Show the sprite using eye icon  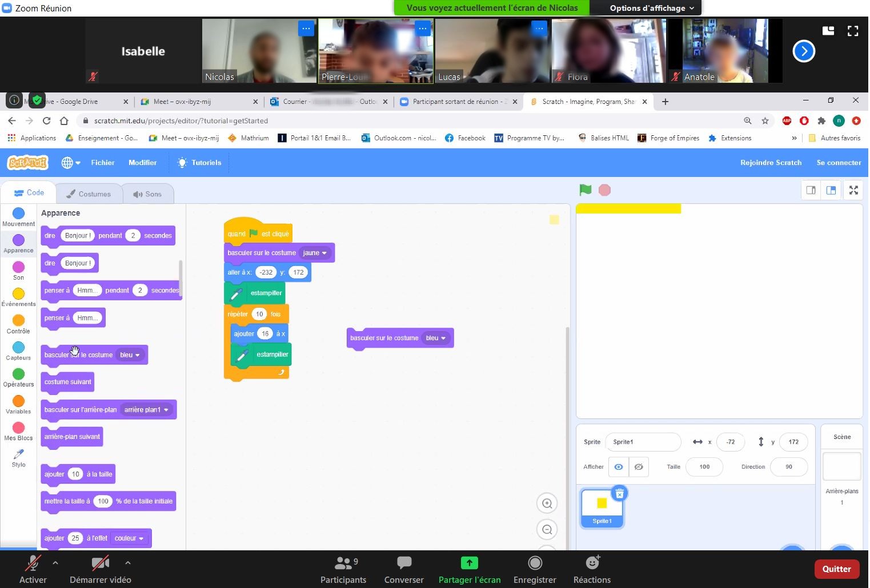pos(618,467)
